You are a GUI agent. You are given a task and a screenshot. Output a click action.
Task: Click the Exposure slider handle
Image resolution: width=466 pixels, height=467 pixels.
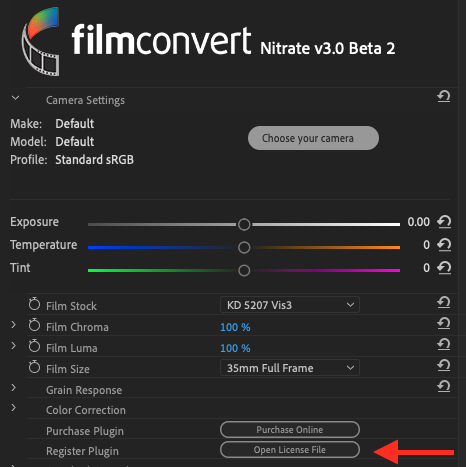[x=244, y=224]
